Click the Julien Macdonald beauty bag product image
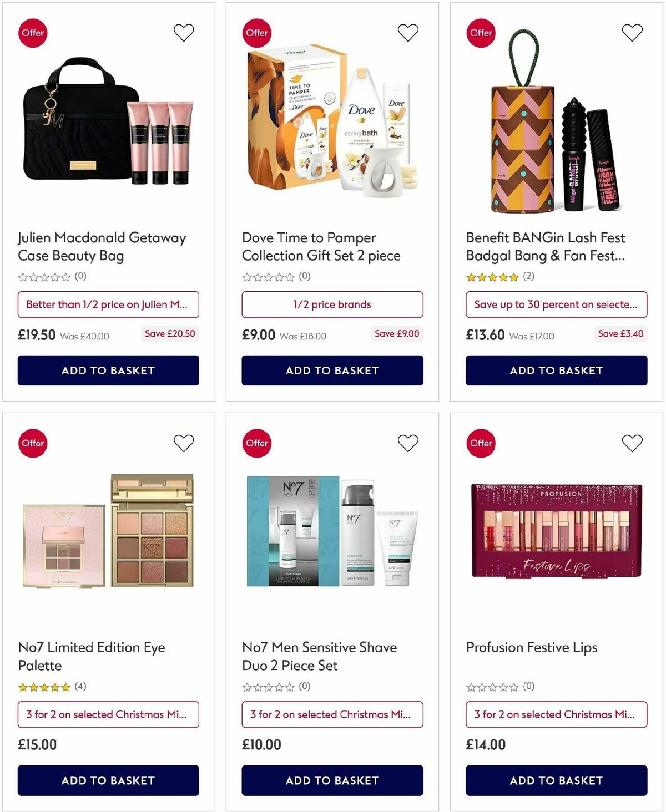 point(108,133)
